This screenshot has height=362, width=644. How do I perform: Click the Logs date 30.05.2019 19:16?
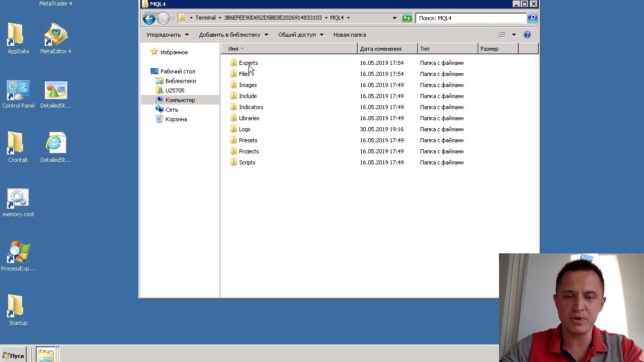(382, 129)
